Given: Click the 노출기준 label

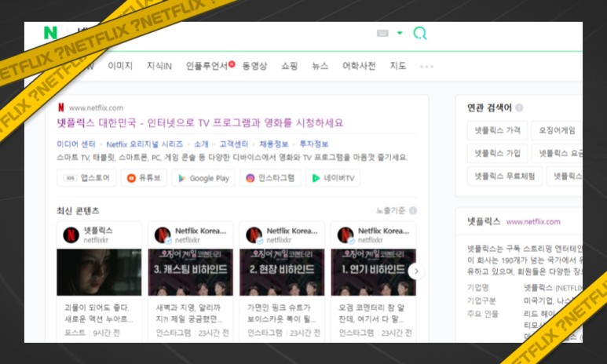Looking at the screenshot, I should [x=390, y=210].
